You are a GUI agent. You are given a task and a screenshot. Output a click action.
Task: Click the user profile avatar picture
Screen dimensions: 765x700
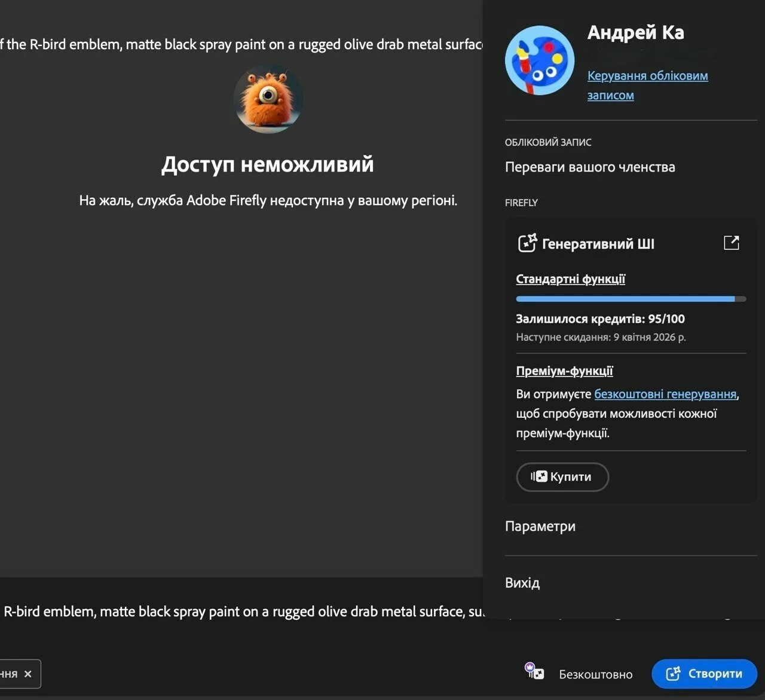(540, 60)
